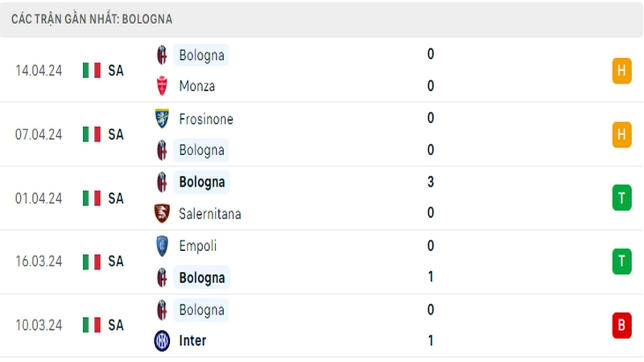Open the Frosinone team link
Image resolution: width=644 pixels, height=362 pixels.
point(206,119)
